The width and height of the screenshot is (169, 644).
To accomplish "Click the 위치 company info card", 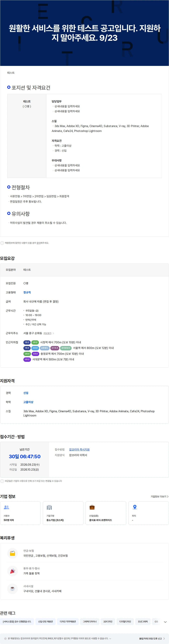I will point(149,513).
